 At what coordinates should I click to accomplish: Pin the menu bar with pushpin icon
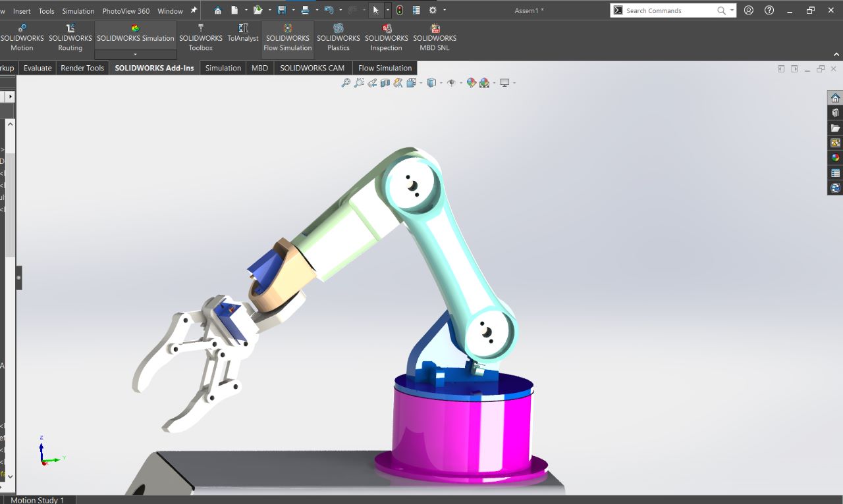[194, 11]
